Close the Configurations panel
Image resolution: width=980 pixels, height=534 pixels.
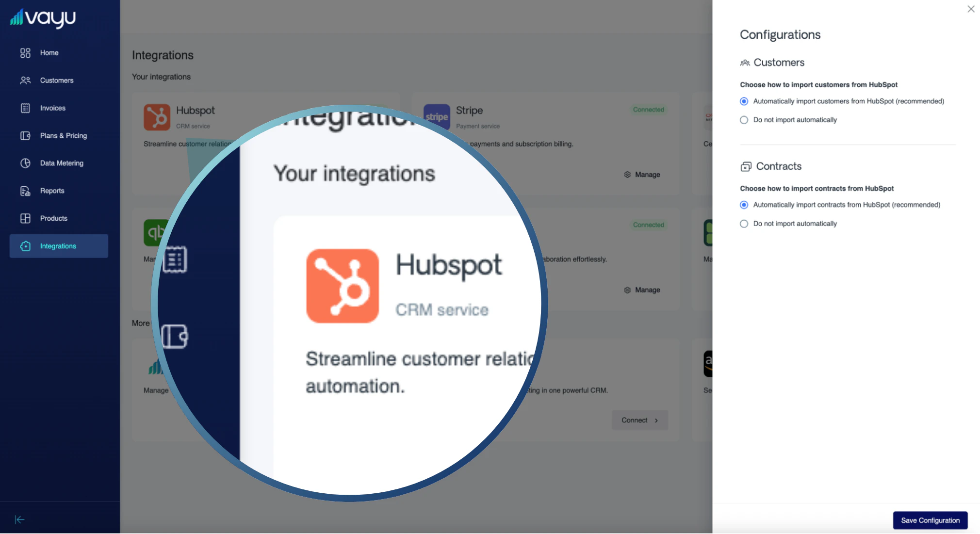click(971, 9)
